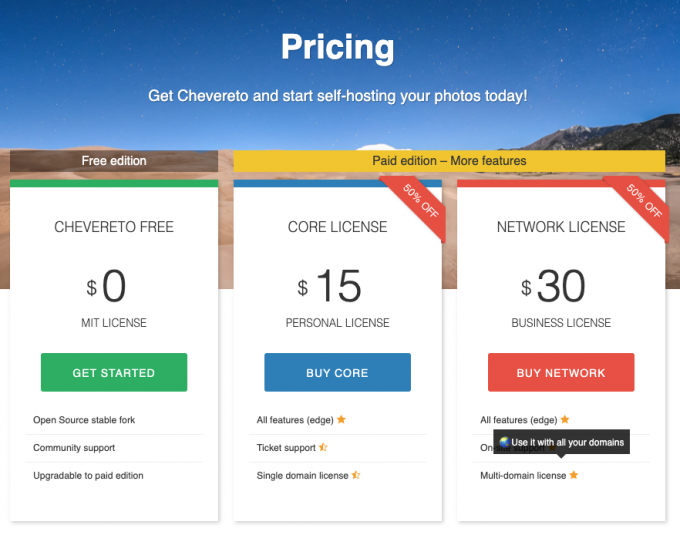The width and height of the screenshot is (680, 535).
Task: Click Upgradable to paid edition text
Action: click(x=88, y=476)
